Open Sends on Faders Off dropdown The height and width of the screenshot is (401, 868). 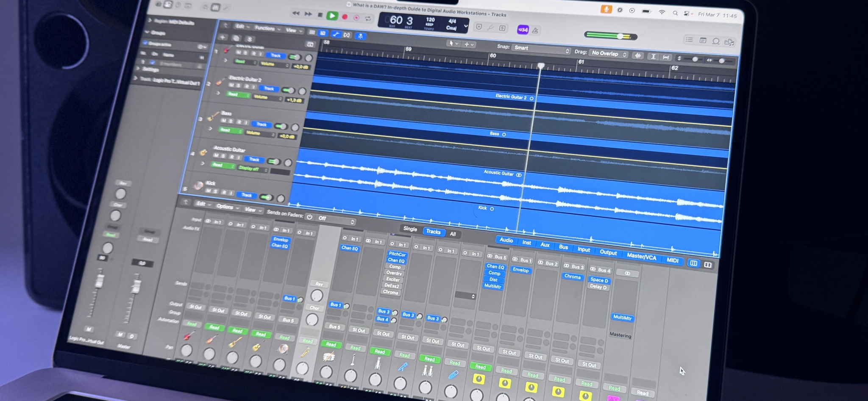[336, 219]
